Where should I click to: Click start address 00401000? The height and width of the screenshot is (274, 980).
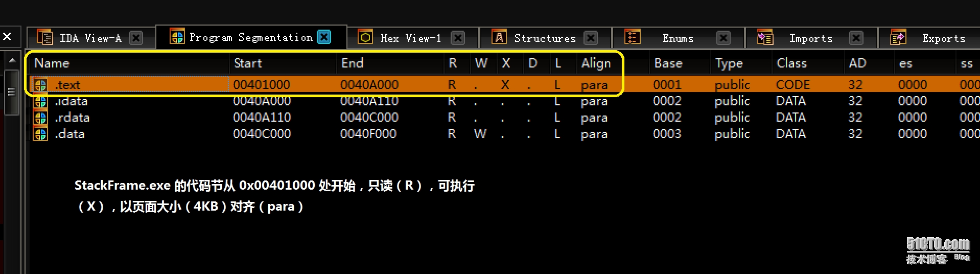[262, 85]
